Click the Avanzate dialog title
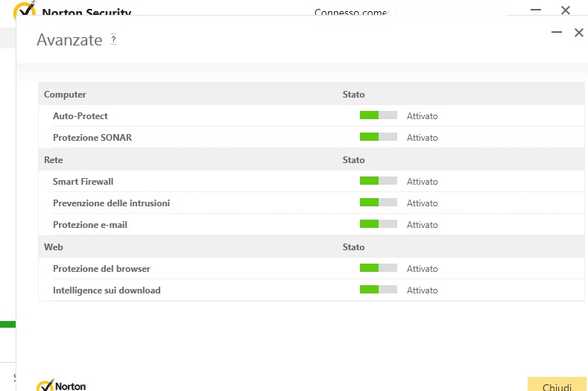588x391 pixels. coord(69,39)
